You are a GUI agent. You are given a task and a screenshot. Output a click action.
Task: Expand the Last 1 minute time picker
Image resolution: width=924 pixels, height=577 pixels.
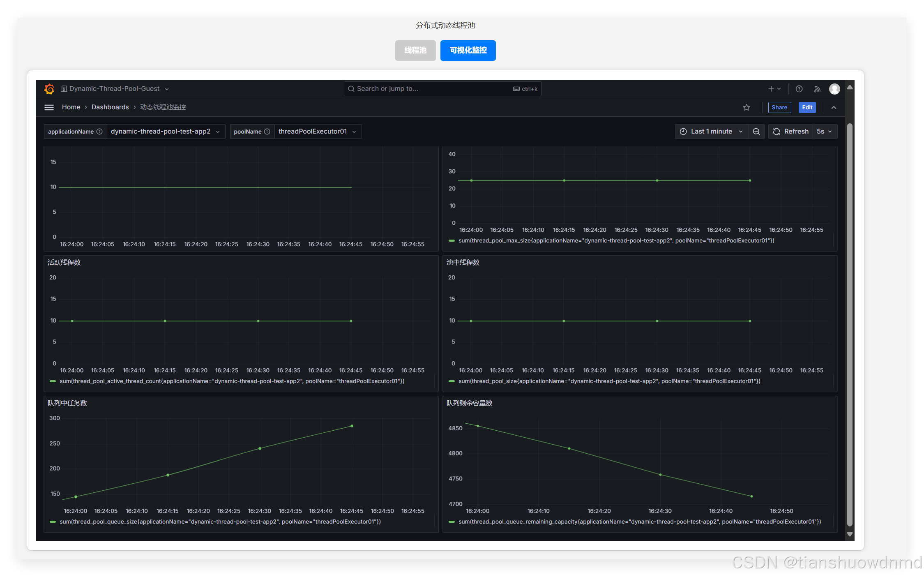(712, 132)
